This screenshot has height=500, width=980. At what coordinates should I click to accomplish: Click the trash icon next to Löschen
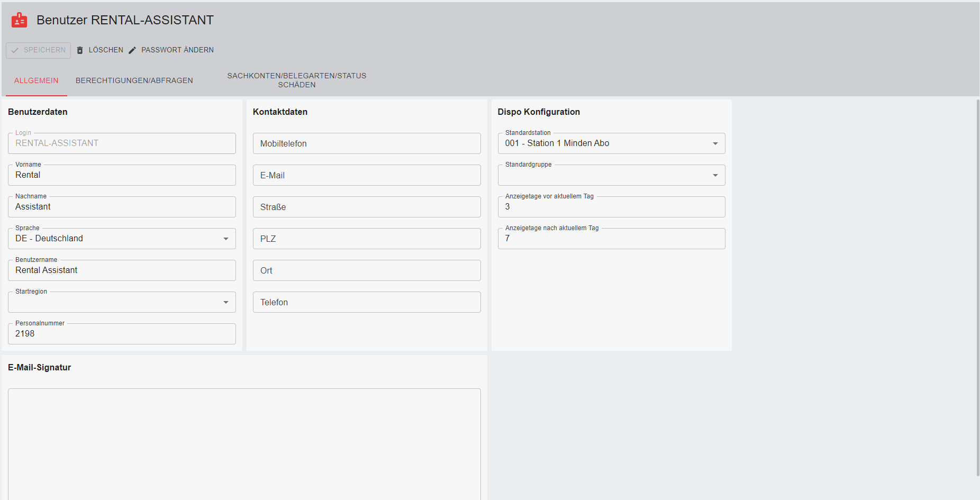[x=80, y=50]
